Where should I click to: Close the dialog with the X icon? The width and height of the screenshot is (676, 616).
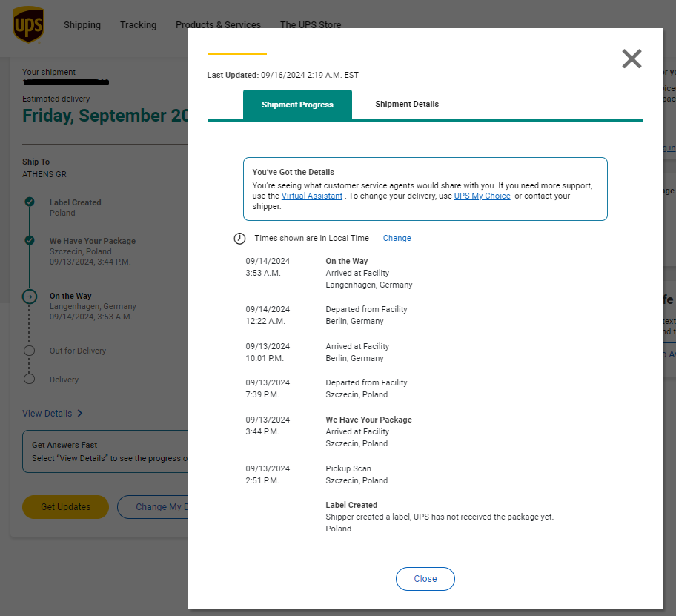coord(632,59)
